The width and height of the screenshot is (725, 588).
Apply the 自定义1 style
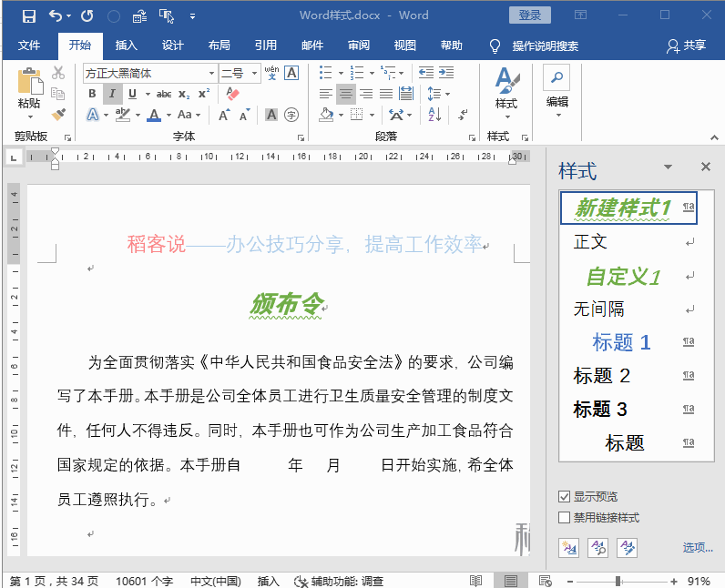click(628, 276)
